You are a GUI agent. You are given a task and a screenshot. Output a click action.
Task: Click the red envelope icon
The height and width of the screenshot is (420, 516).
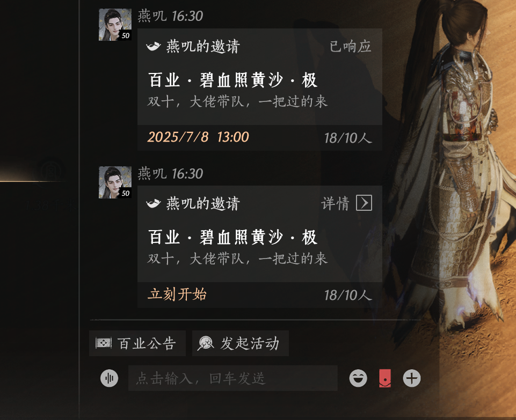click(385, 378)
